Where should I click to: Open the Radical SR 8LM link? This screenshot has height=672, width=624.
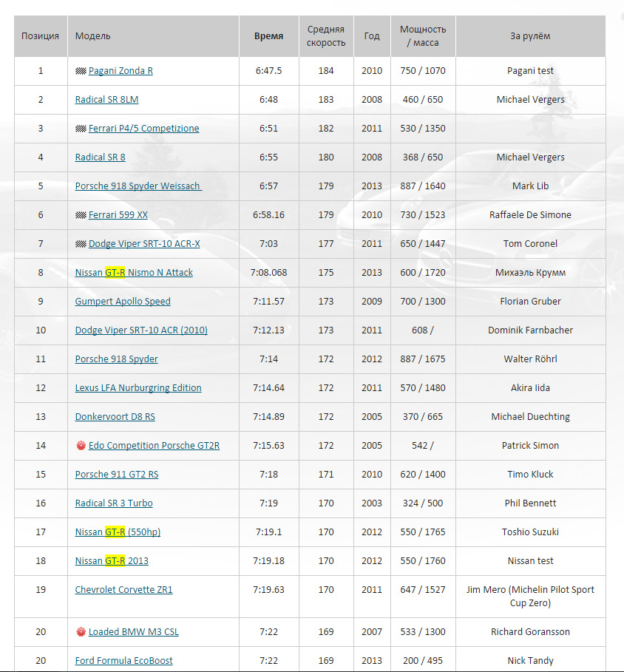(x=106, y=99)
